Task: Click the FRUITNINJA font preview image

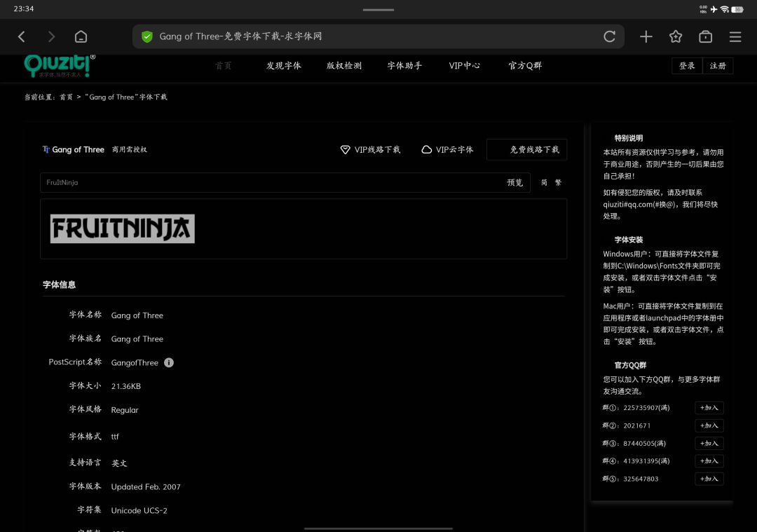Action: 123,229
